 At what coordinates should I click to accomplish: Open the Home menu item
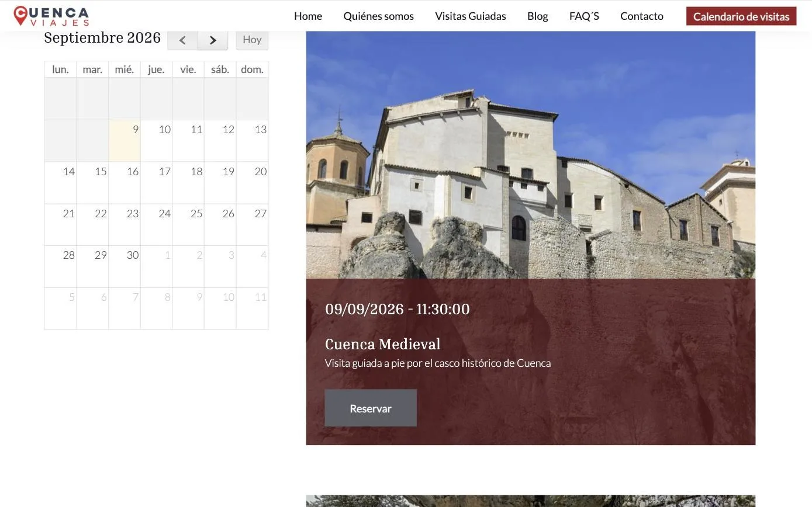(x=308, y=16)
